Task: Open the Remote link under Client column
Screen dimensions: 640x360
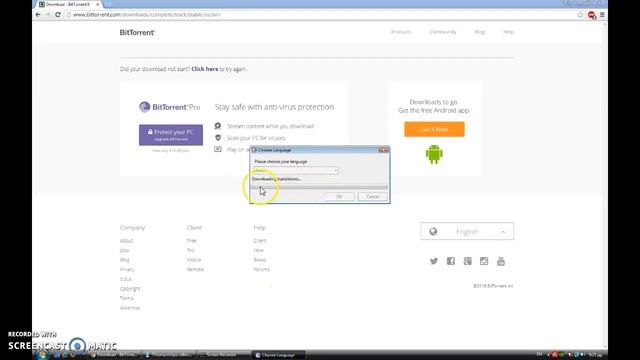Action: pyautogui.click(x=195, y=269)
